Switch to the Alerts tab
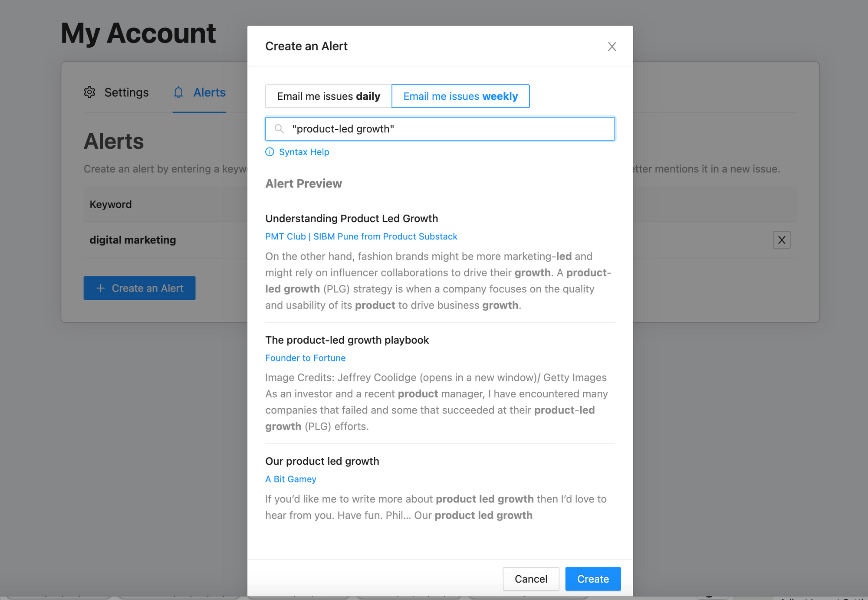 (x=209, y=92)
